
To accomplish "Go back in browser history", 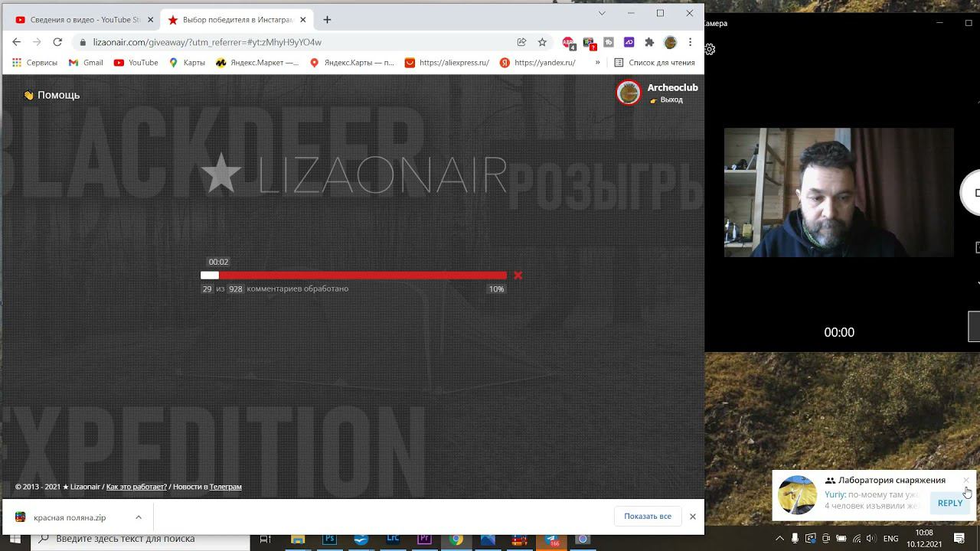I will pyautogui.click(x=17, y=42).
